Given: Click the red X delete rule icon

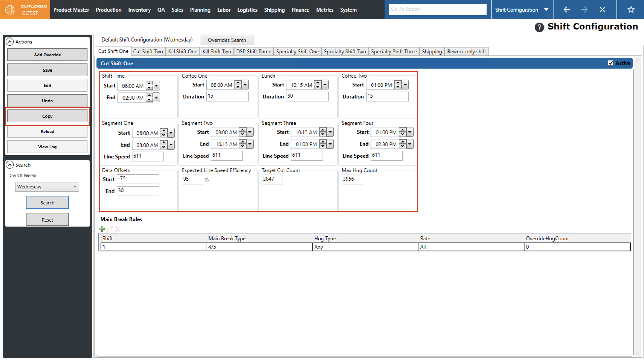Looking at the screenshot, I should click(x=118, y=229).
